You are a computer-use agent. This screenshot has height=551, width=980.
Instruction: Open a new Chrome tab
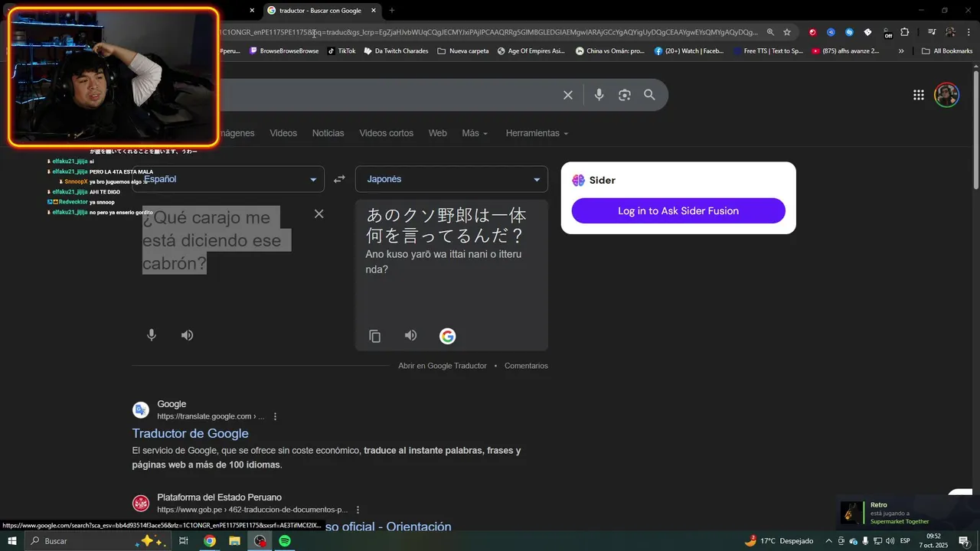point(392,11)
